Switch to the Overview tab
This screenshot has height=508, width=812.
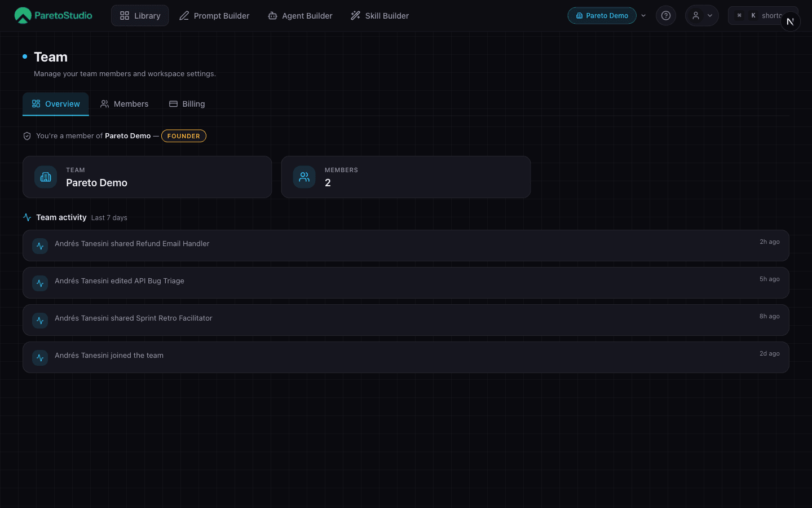(x=56, y=104)
